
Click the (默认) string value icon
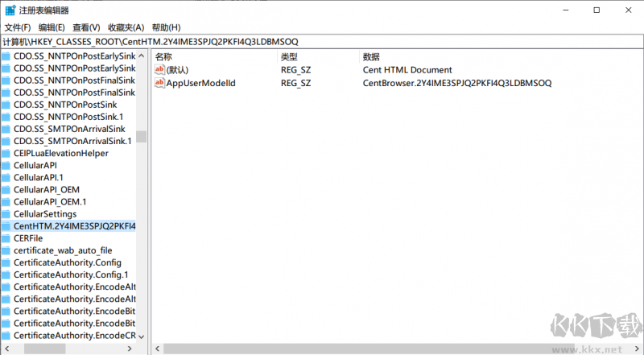coord(159,69)
